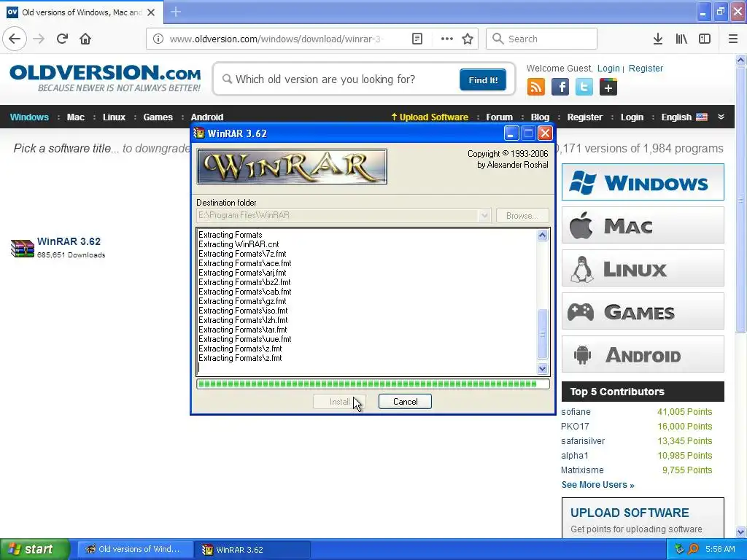Open Linux category big button
This screenshot has width=747, height=560.
click(x=643, y=268)
